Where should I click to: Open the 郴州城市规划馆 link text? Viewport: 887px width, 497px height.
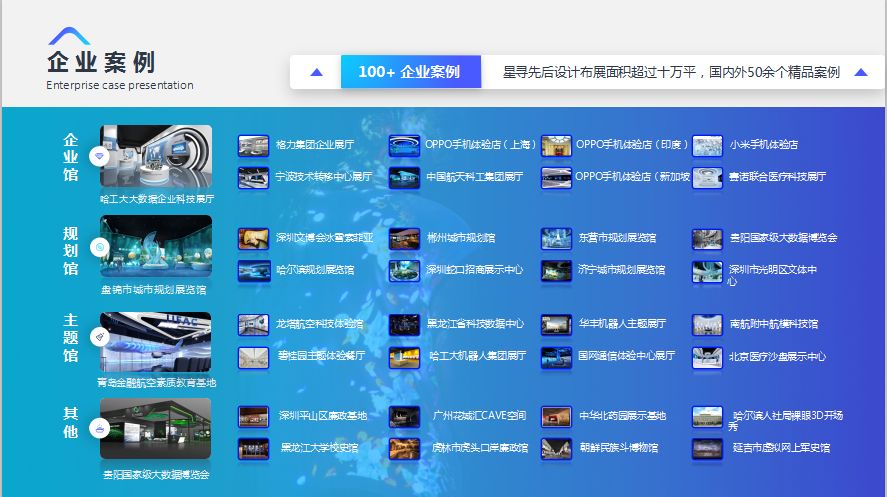(461, 238)
